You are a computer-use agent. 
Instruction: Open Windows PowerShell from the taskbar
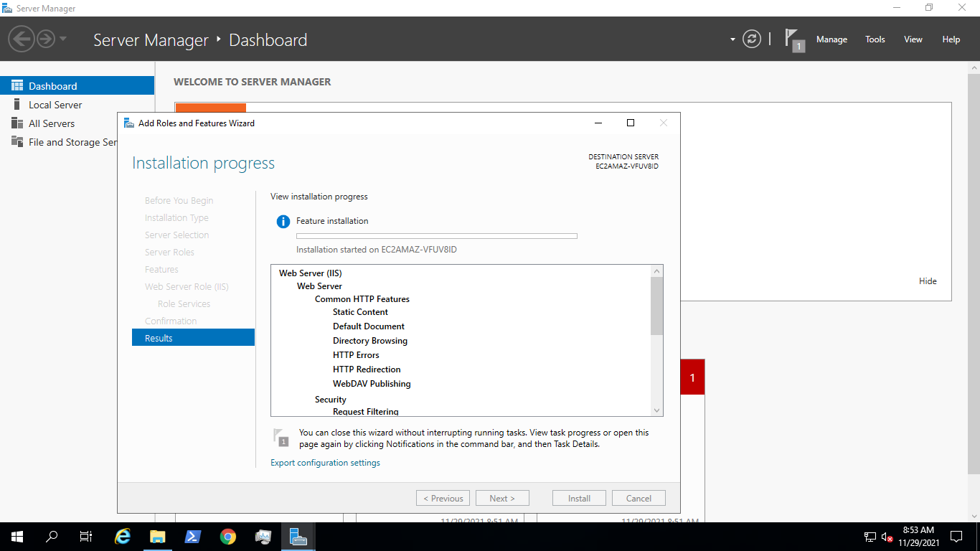pyautogui.click(x=192, y=536)
